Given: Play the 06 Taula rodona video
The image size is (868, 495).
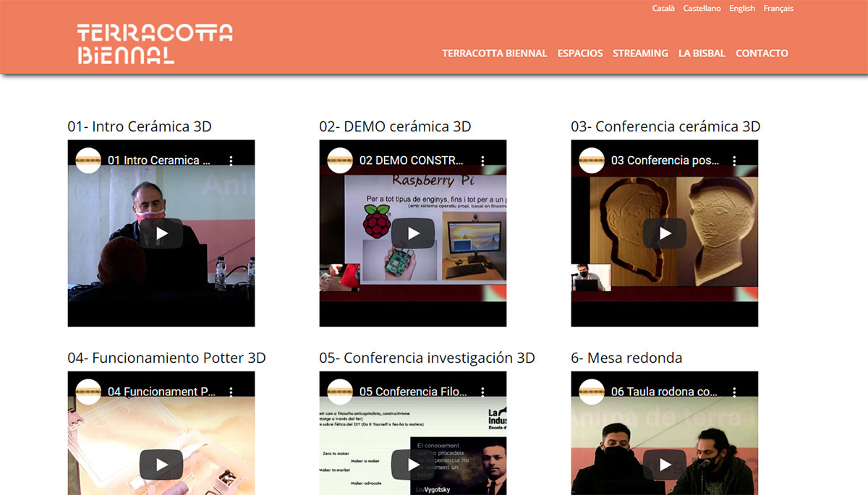Looking at the screenshot, I should point(665,465).
